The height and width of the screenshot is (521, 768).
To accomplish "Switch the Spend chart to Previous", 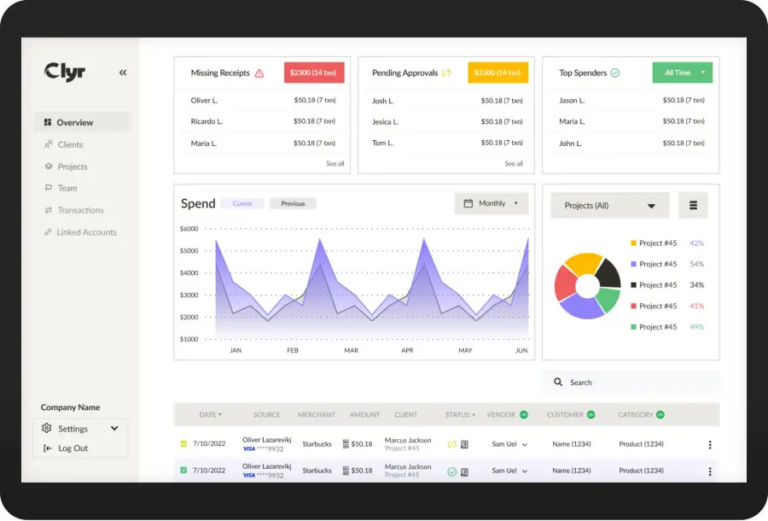I will click(292, 204).
